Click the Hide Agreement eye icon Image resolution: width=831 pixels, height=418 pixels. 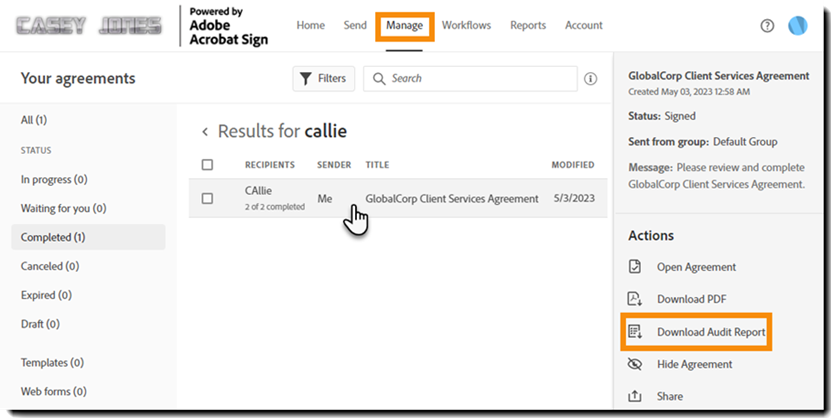click(x=634, y=364)
